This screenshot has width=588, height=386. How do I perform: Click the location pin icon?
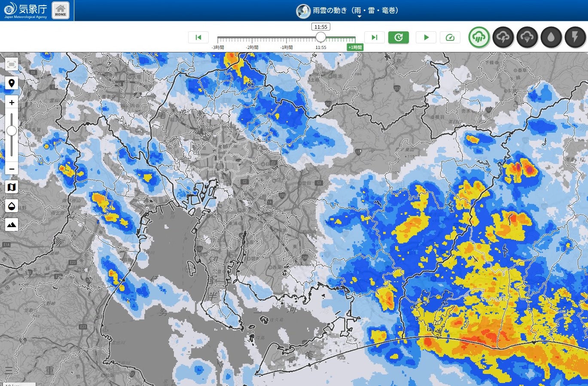point(12,83)
